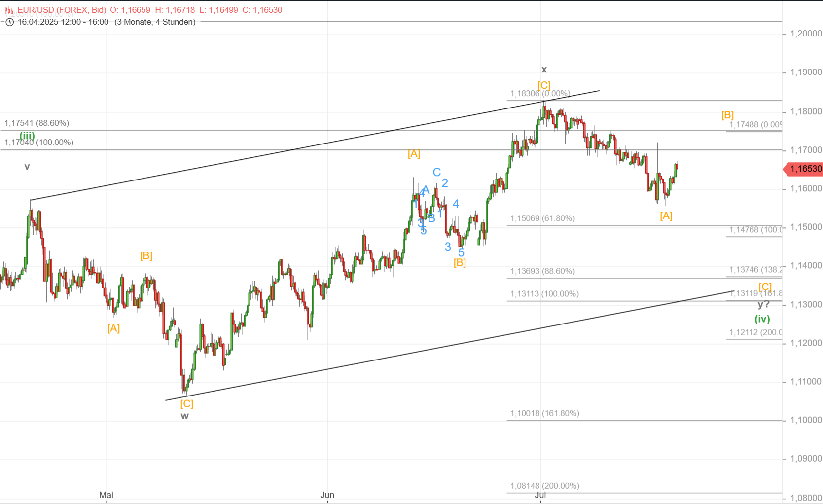Select the 1,18306 (0.00%) Fibonacci level label
This screenshot has width=823, height=504.
540,94
